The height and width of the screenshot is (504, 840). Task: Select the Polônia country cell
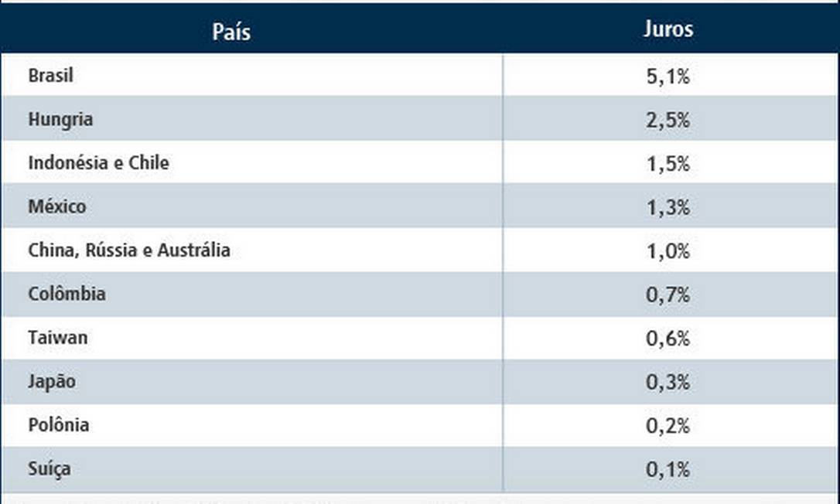59,424
